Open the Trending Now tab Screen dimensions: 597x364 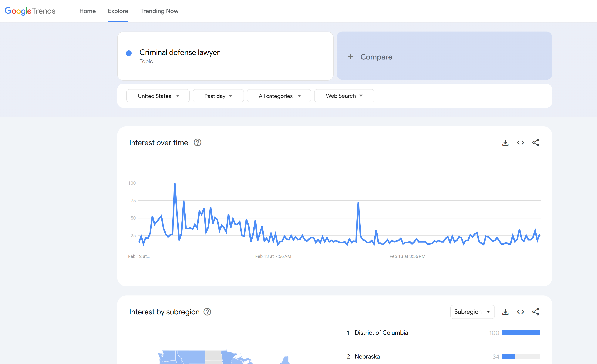(x=159, y=11)
